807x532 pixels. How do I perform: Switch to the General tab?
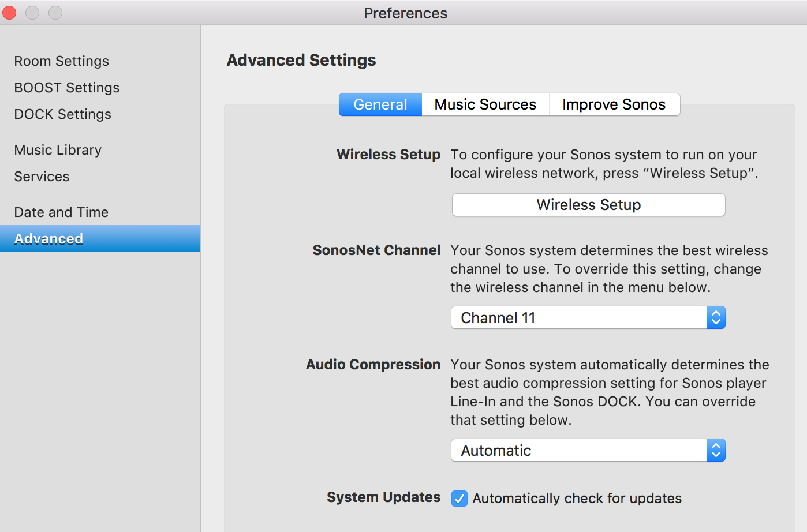(380, 104)
